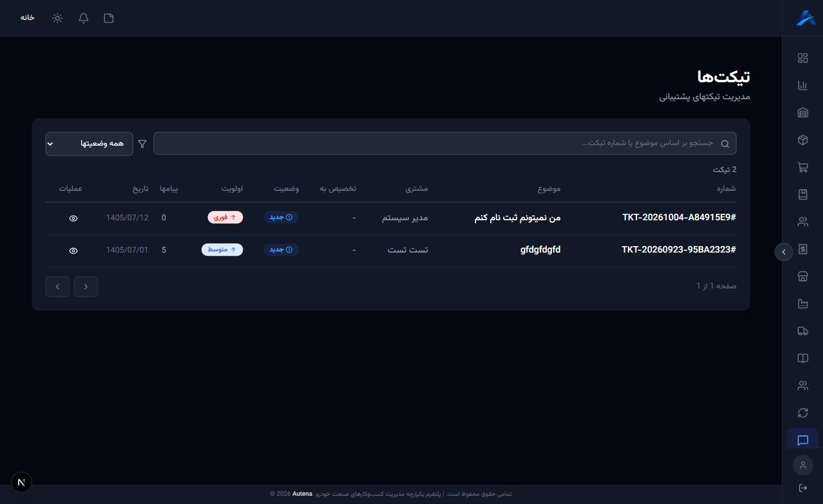Click the خانه home menu item
The width and height of the screenshot is (823, 504).
click(x=28, y=18)
